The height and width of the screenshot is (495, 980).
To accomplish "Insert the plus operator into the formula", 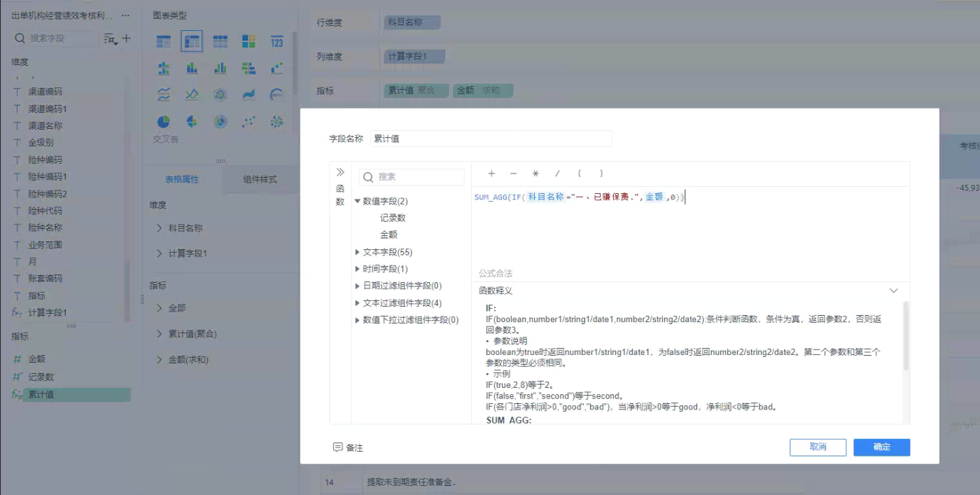I will click(491, 174).
